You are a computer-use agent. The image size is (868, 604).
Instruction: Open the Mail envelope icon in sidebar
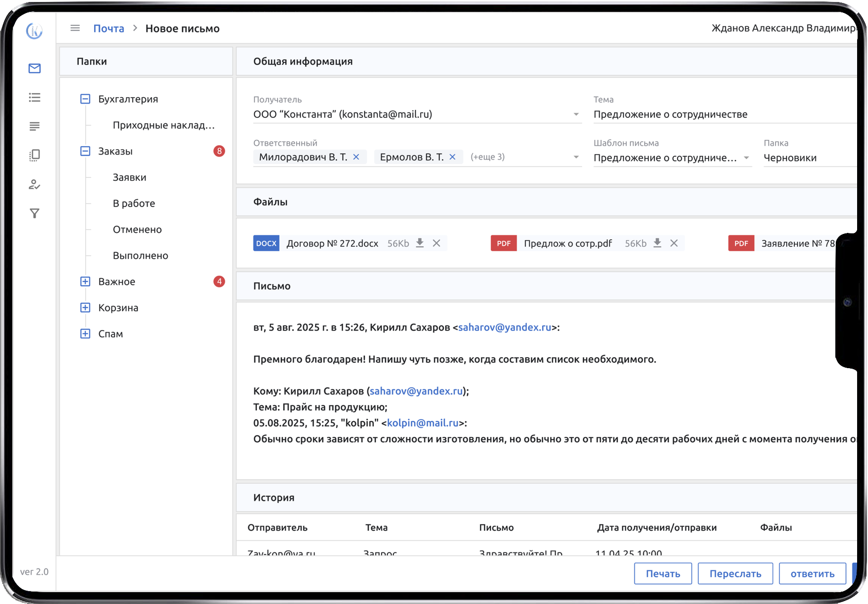[35, 68]
